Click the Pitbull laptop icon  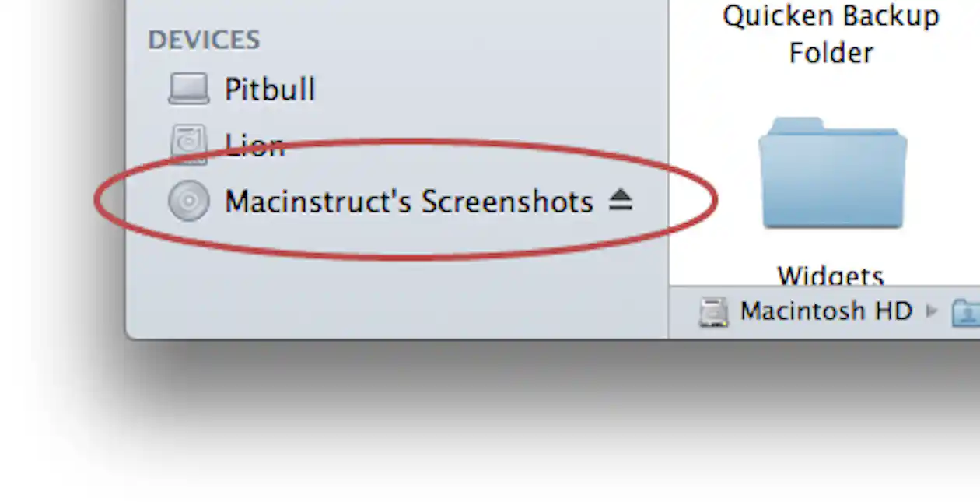(x=188, y=89)
